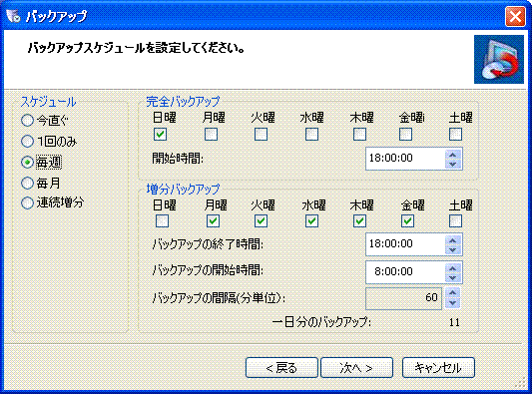The width and height of the screenshot is (532, 394).
Task: Proceed with the 次へ button
Action: click(x=356, y=367)
